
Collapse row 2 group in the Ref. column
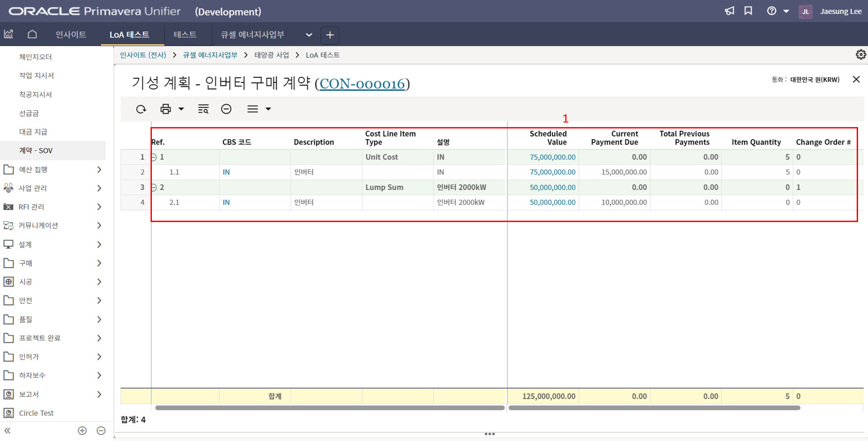154,188
